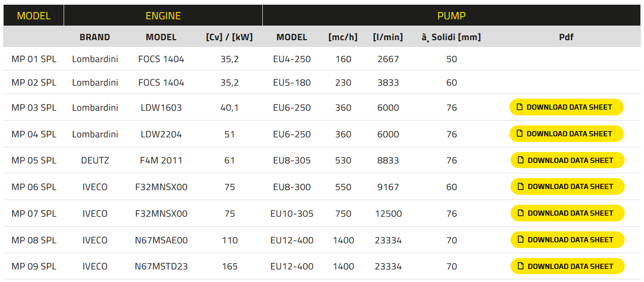The height and width of the screenshot is (282, 644).
Task: Download data sheet for MP 09 SPL
Action: (567, 266)
